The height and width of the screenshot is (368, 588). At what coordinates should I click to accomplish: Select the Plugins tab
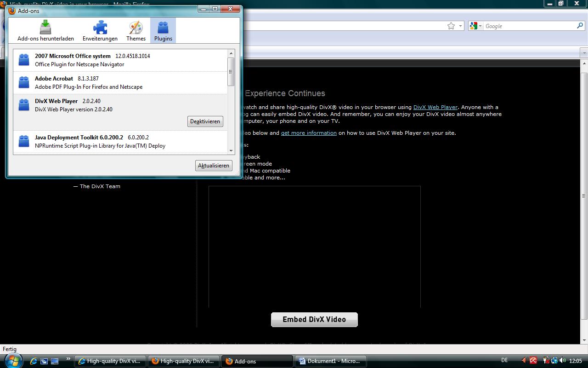163,31
